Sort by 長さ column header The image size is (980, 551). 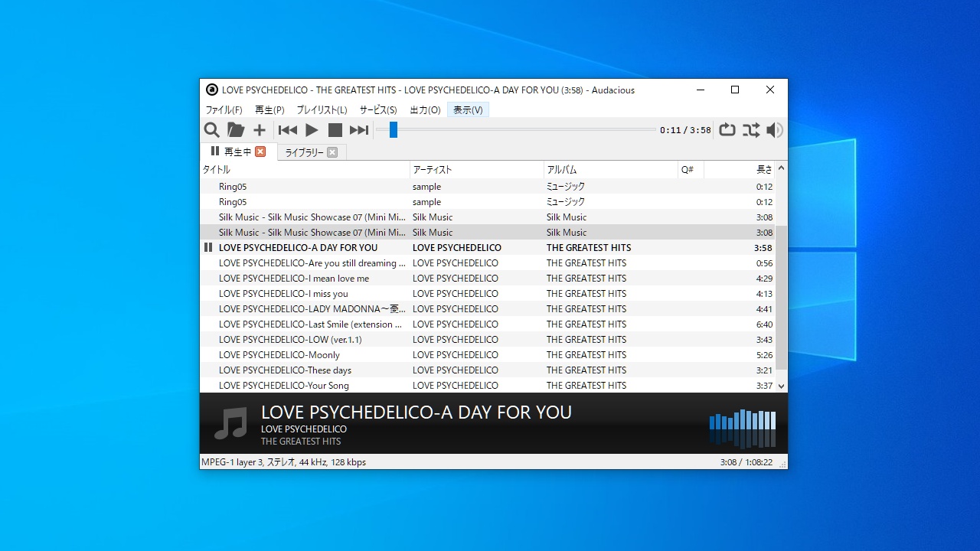[x=740, y=170]
